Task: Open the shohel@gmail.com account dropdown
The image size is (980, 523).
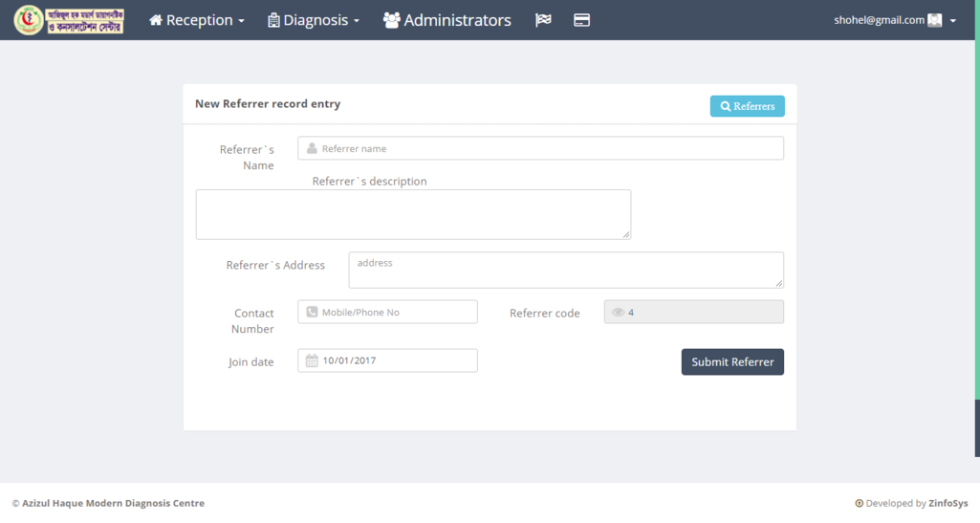Action: pos(894,20)
